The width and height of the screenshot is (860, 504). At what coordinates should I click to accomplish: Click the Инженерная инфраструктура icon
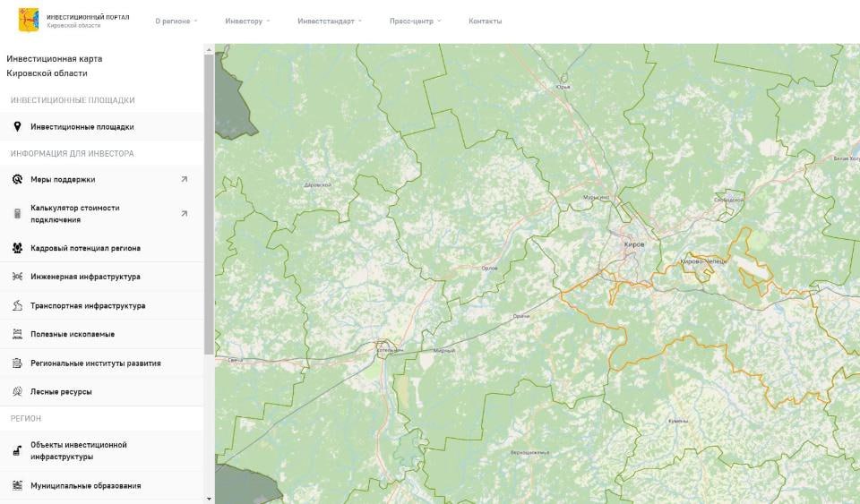[17, 277]
